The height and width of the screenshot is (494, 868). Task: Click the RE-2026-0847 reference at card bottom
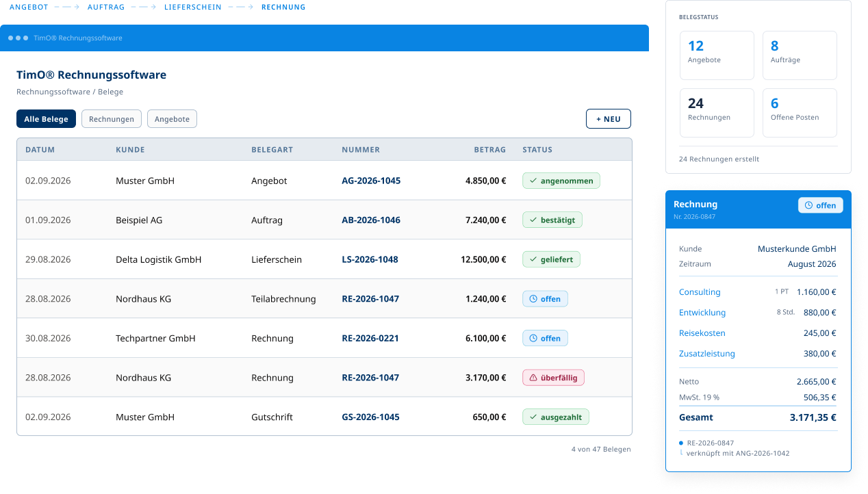click(x=711, y=443)
